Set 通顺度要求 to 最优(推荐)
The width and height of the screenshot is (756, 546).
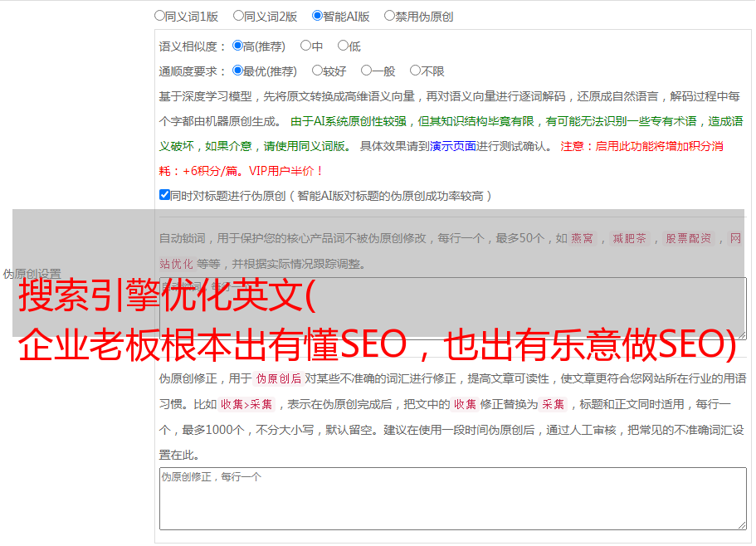pyautogui.click(x=237, y=71)
